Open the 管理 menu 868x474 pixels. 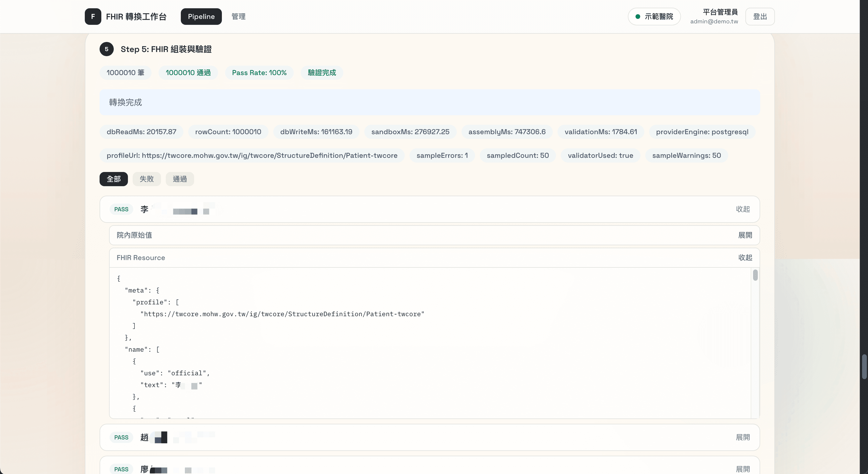click(238, 16)
